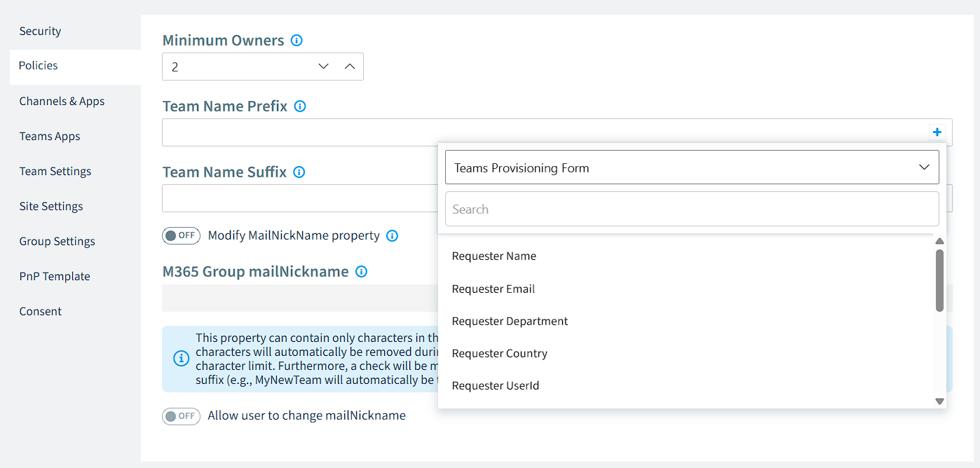
Task: Click info icon next to M365 Group mailNickname
Action: [x=361, y=272]
